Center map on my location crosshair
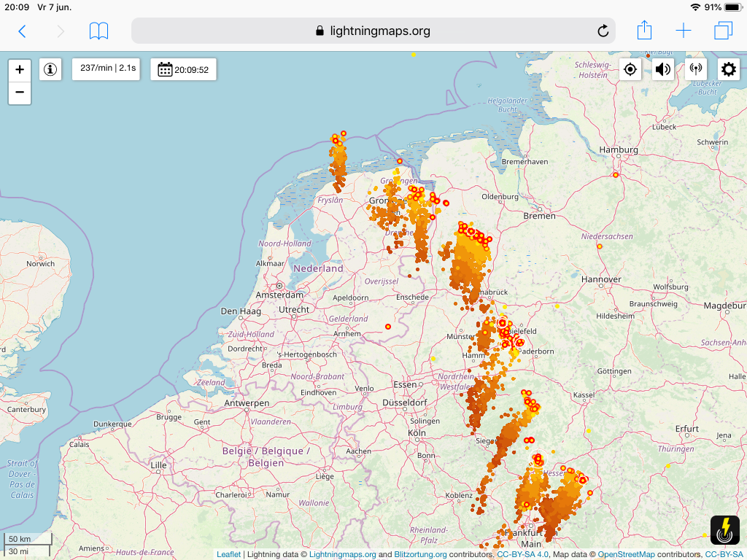 pos(630,69)
